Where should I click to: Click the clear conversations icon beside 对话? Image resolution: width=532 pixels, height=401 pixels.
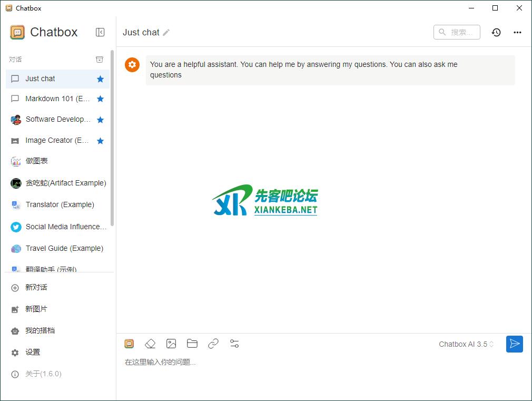tap(100, 60)
